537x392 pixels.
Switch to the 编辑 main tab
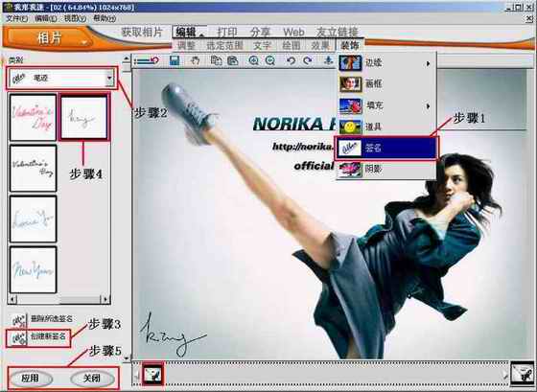(x=189, y=32)
